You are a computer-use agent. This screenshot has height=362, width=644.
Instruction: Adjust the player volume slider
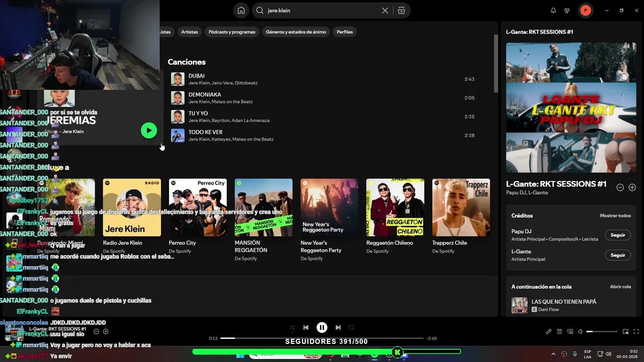point(602,332)
